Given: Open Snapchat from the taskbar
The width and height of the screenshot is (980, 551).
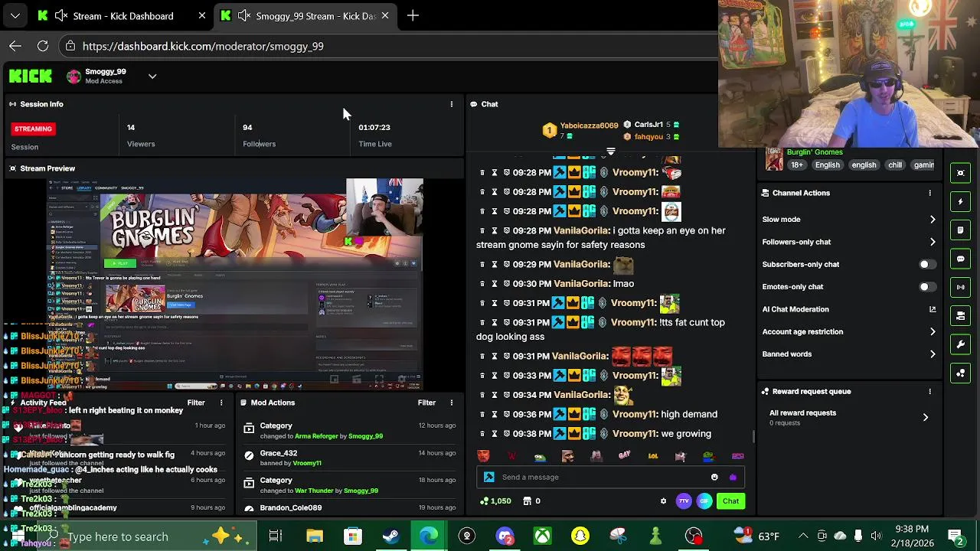Looking at the screenshot, I should 580,536.
